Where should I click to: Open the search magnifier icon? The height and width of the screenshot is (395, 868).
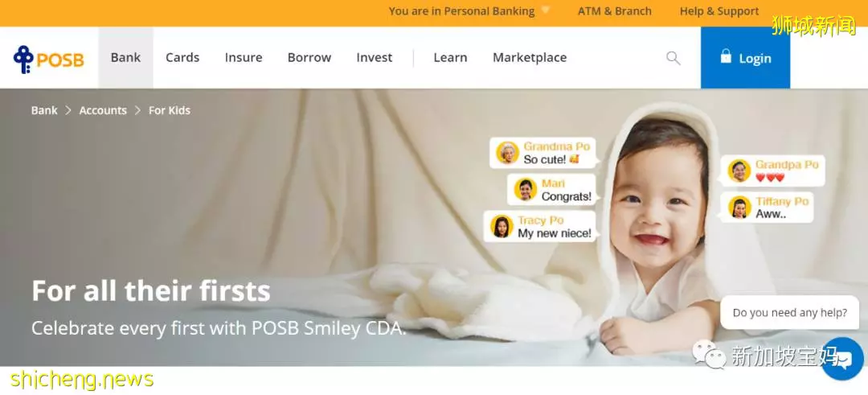[x=674, y=58]
